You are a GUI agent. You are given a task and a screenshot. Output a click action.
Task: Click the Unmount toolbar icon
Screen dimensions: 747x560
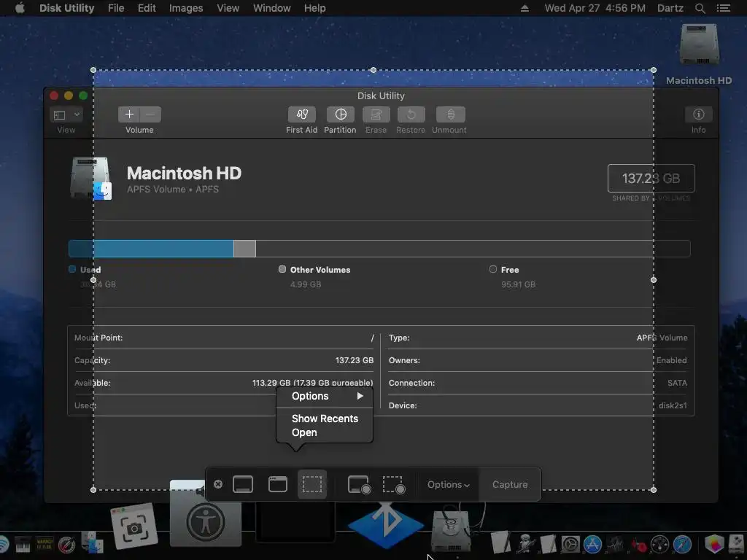tap(450, 114)
